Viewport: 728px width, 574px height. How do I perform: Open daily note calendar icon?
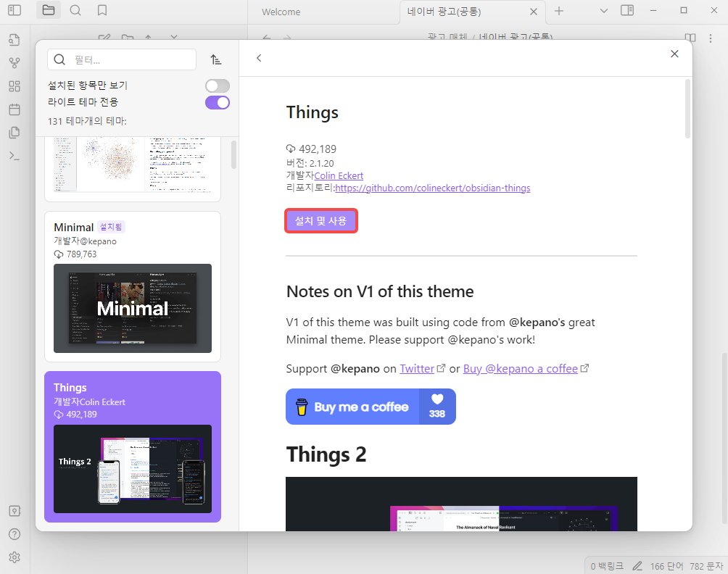click(15, 109)
